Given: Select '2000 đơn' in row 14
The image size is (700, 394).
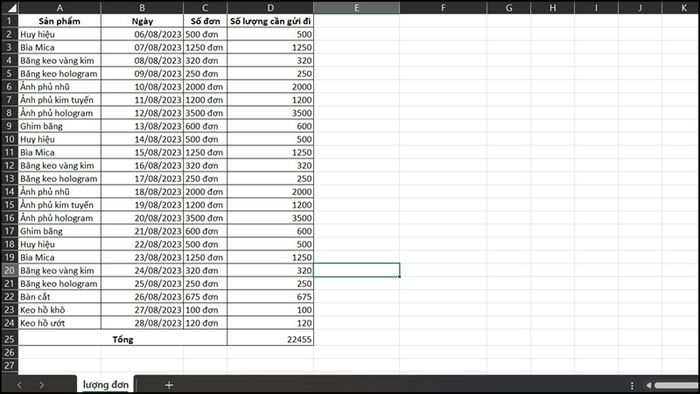Looking at the screenshot, I should [205, 192].
